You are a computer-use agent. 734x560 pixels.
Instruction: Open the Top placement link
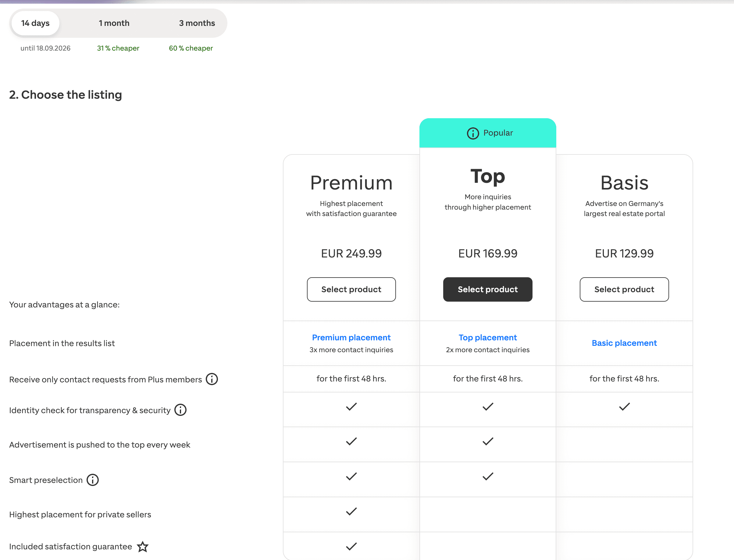pyautogui.click(x=487, y=337)
